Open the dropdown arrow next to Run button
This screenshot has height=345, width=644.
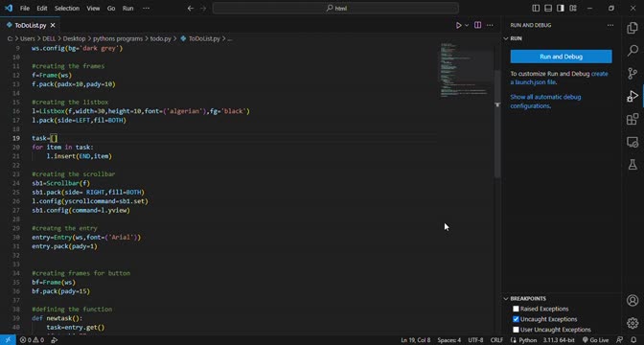[x=467, y=25]
